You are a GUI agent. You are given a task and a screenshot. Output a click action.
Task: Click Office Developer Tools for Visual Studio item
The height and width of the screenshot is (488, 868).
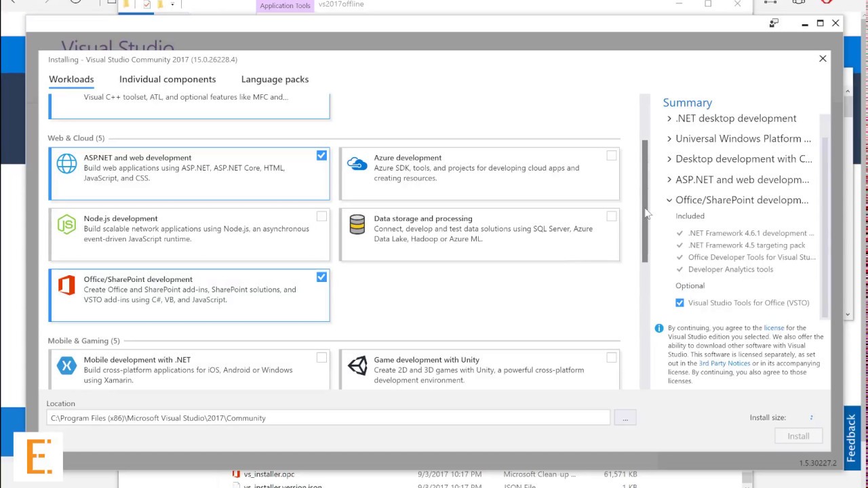(751, 258)
